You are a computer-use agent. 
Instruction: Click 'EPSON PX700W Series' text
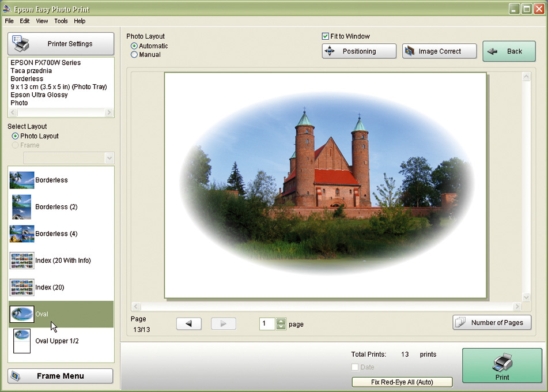46,63
